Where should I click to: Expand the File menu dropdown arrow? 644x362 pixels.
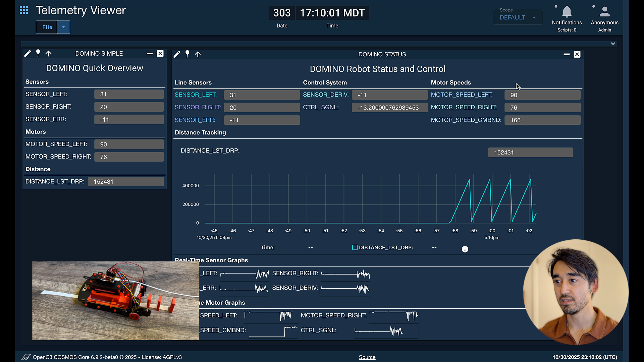(63, 27)
